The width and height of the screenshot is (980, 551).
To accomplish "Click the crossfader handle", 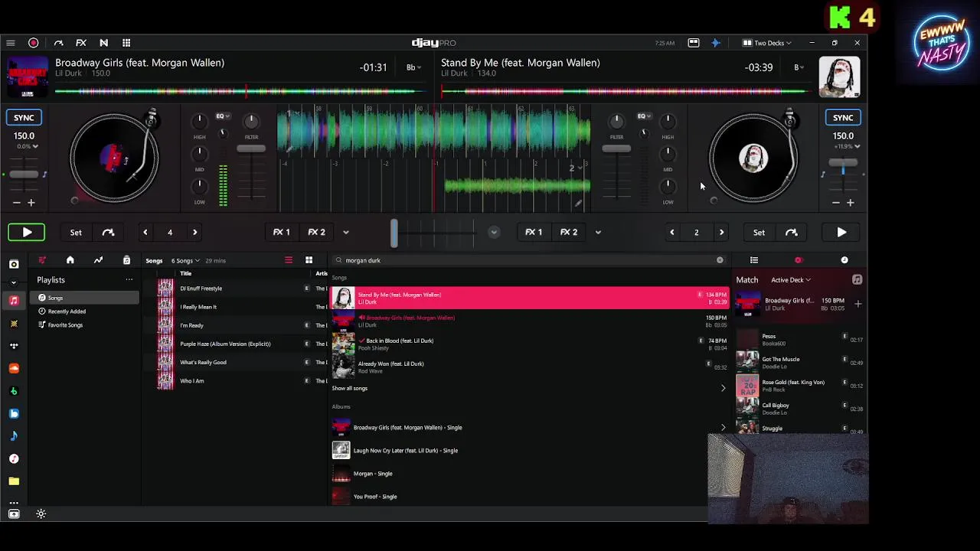I will coord(394,233).
